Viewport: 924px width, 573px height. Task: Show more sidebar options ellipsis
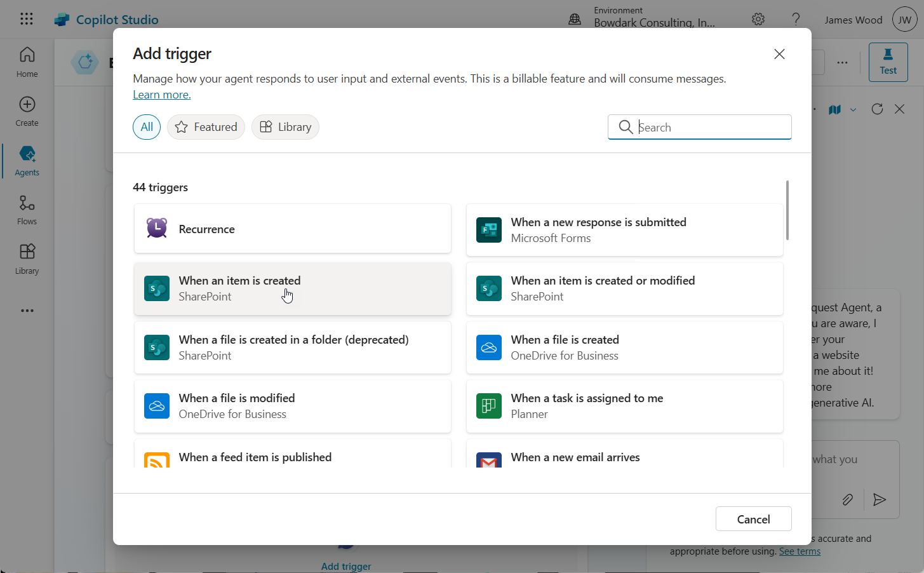tap(27, 311)
